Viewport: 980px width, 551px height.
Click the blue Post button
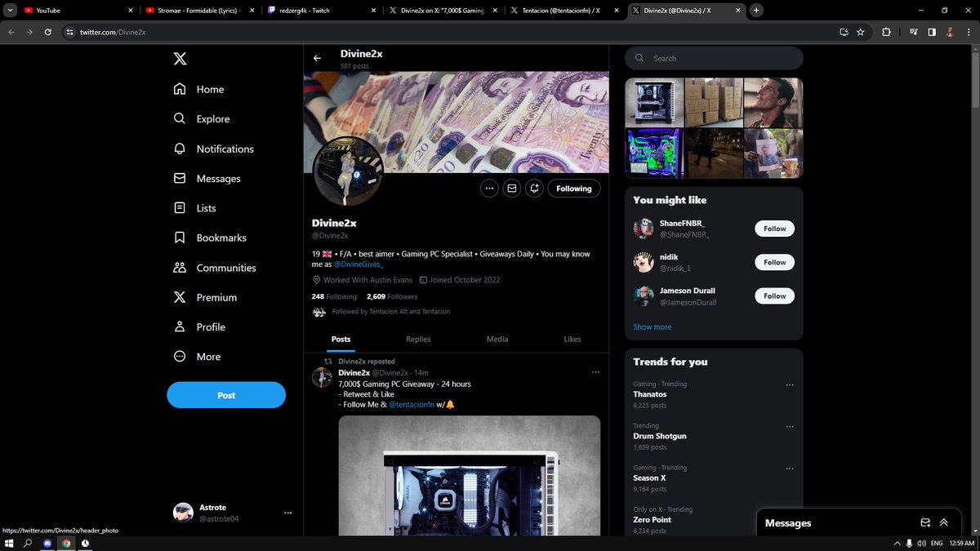click(x=226, y=395)
